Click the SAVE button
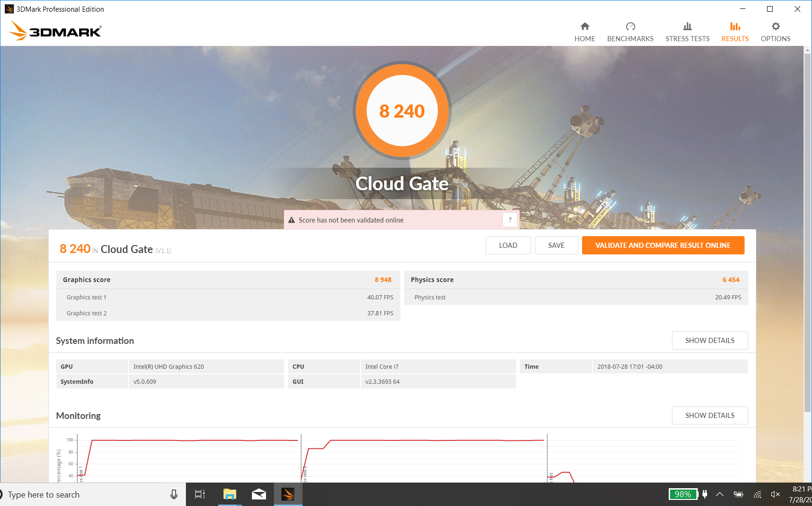The height and width of the screenshot is (506, 812). click(x=556, y=246)
